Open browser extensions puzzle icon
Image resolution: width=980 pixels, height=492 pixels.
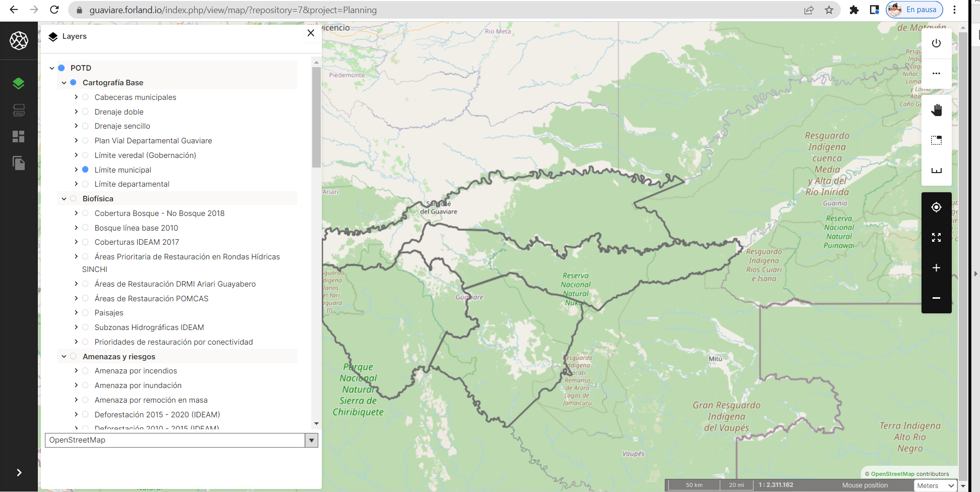[x=854, y=10]
